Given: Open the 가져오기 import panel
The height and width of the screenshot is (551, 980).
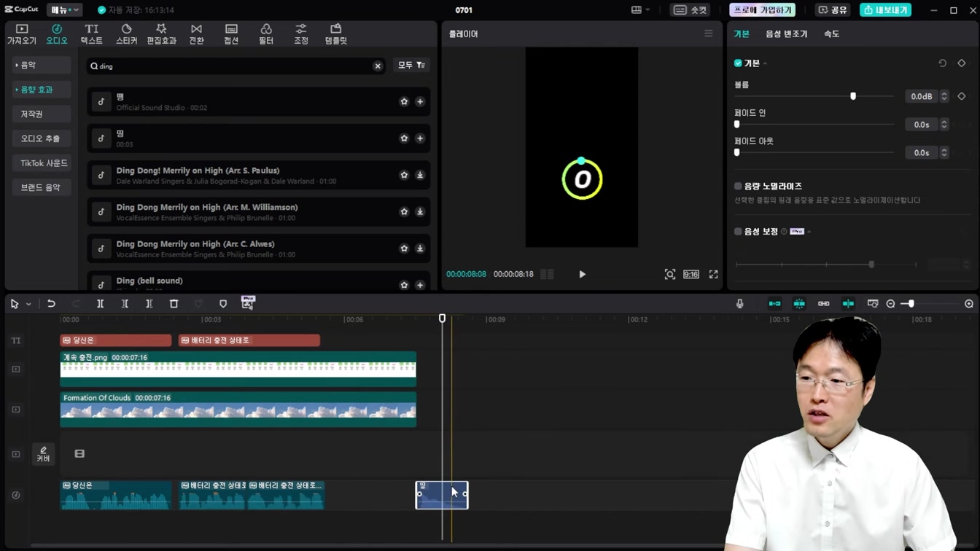Looking at the screenshot, I should [21, 34].
